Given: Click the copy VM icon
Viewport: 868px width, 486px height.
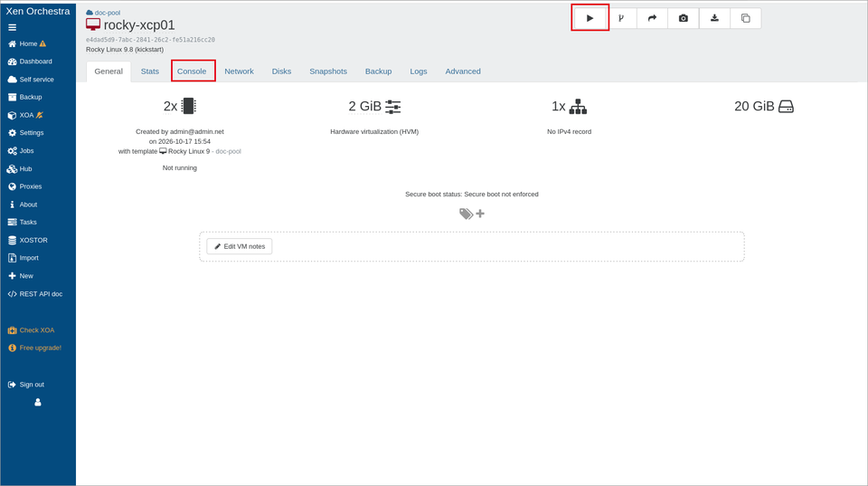Looking at the screenshot, I should coord(746,18).
